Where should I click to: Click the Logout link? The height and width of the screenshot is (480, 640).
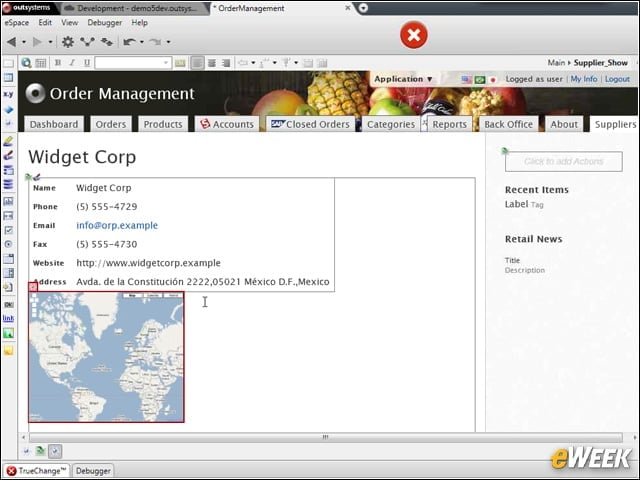[617, 79]
